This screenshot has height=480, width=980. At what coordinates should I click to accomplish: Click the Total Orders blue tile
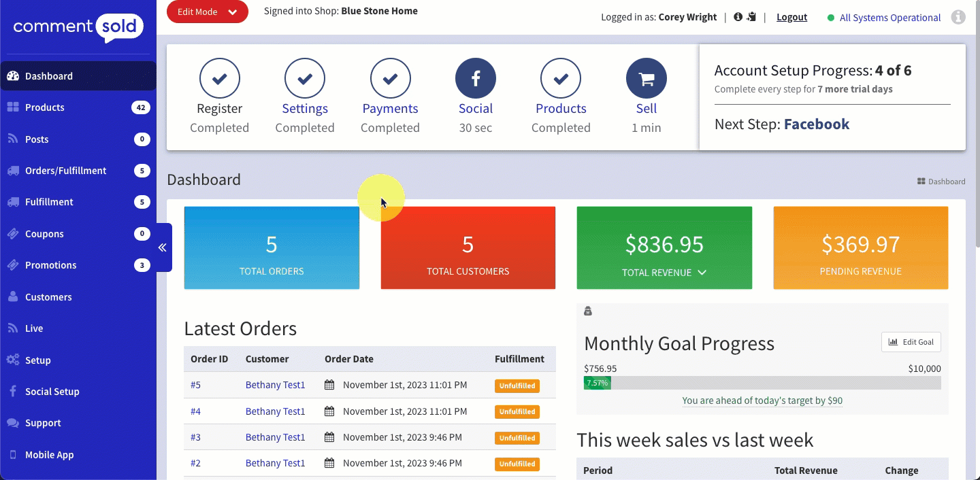click(x=272, y=248)
